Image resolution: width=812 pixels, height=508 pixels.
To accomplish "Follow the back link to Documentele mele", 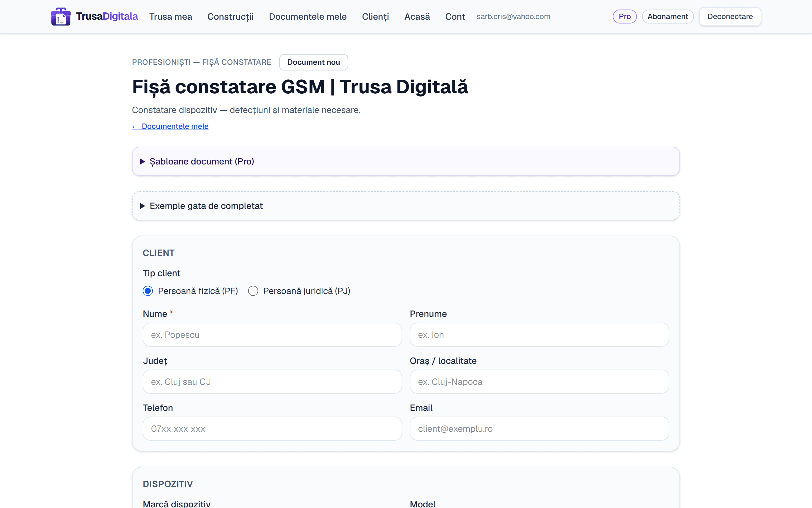I will coord(170,126).
